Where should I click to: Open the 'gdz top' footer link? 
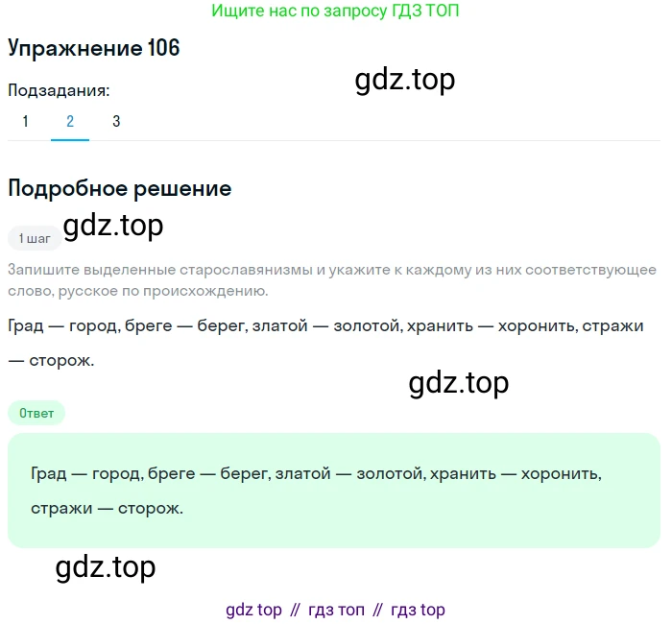(x=253, y=610)
